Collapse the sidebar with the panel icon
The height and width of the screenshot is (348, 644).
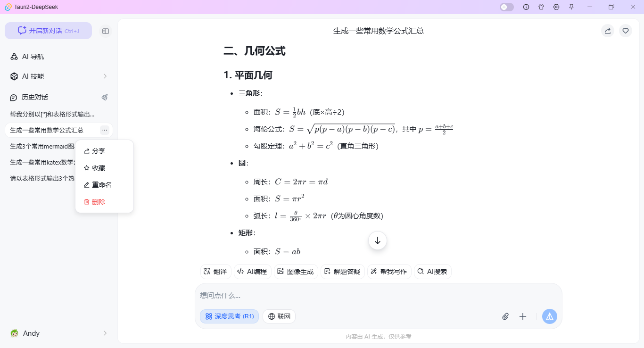point(106,31)
